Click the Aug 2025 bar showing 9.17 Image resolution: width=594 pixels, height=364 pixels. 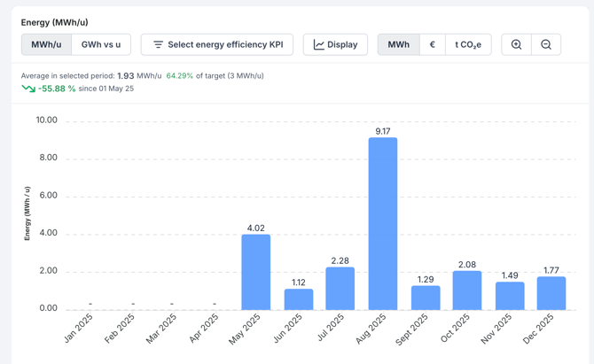(383, 223)
